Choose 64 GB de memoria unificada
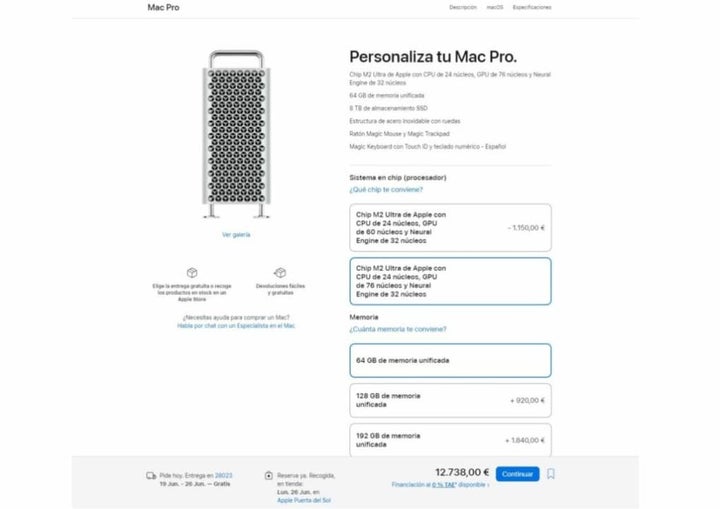This screenshot has height=509, width=720. tap(450, 360)
